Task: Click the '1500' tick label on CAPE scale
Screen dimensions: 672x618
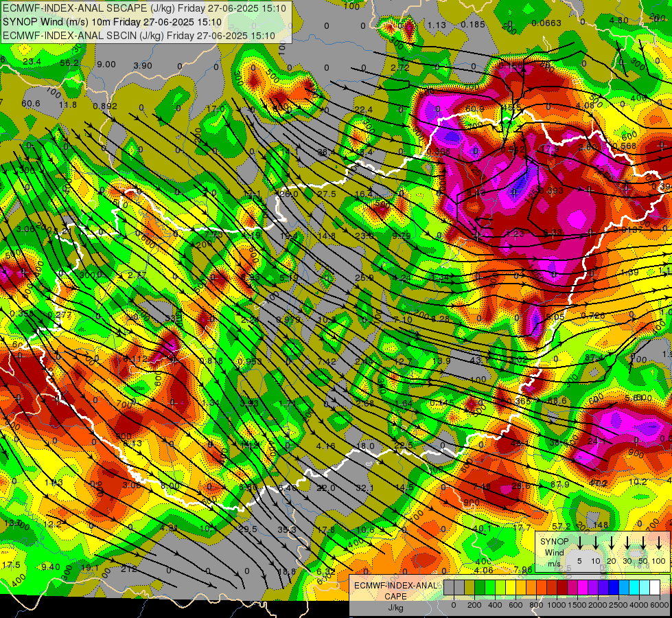Action: 577,605
